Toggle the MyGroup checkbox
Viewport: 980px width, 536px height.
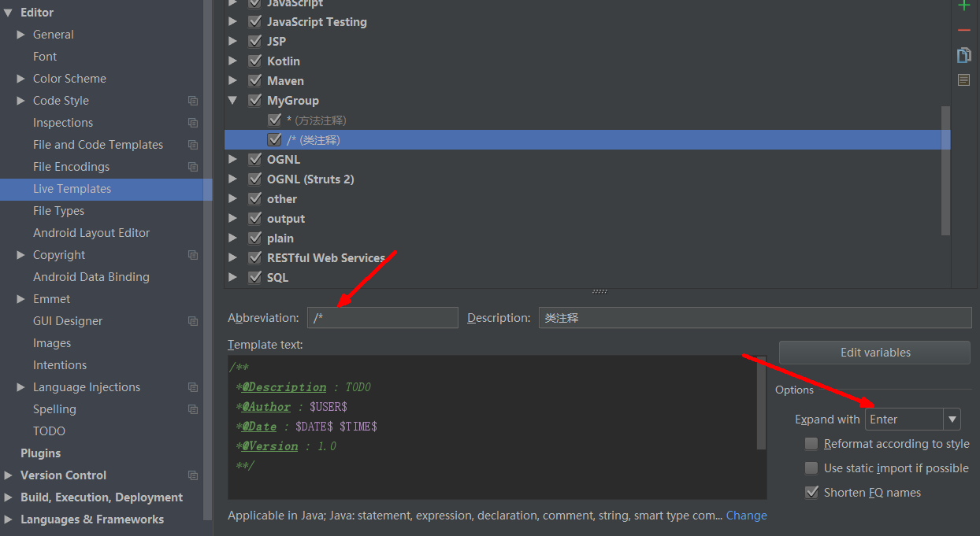coord(254,101)
